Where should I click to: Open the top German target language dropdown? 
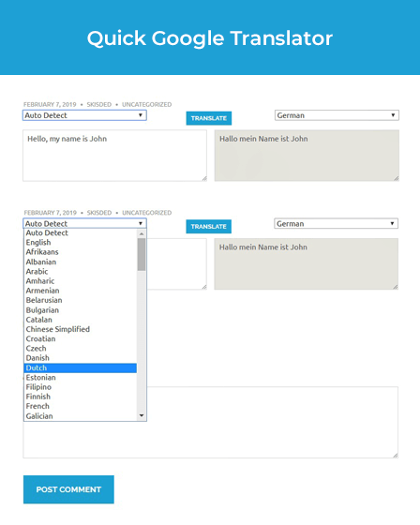click(337, 115)
